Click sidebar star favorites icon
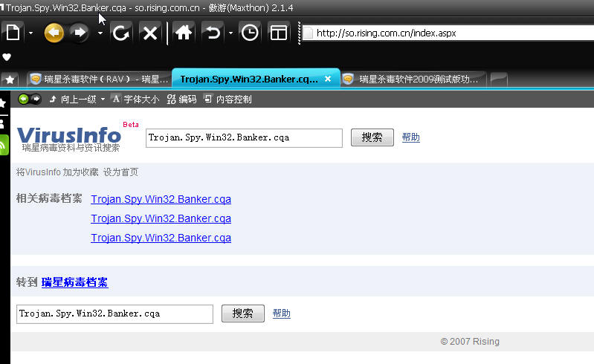 tap(3, 103)
